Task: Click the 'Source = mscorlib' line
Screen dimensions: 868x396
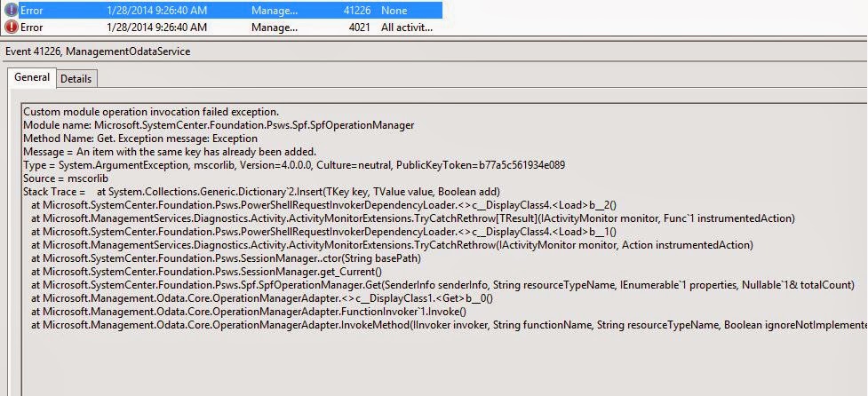Action: pyautogui.click(x=66, y=178)
